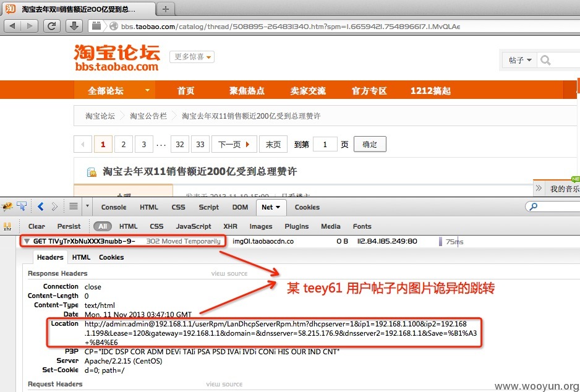Go forward with the browser forward arrow
Viewport: 580px width, 392px height.
(x=29, y=26)
